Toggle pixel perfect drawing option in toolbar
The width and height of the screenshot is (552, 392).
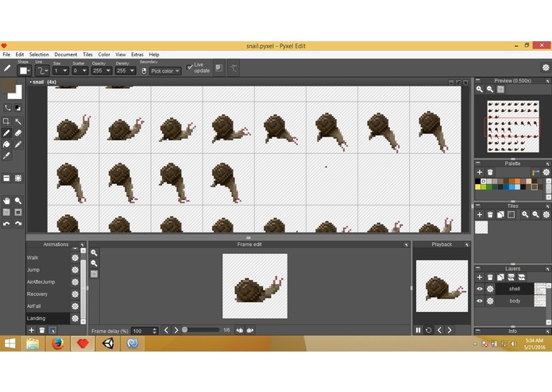(x=234, y=68)
